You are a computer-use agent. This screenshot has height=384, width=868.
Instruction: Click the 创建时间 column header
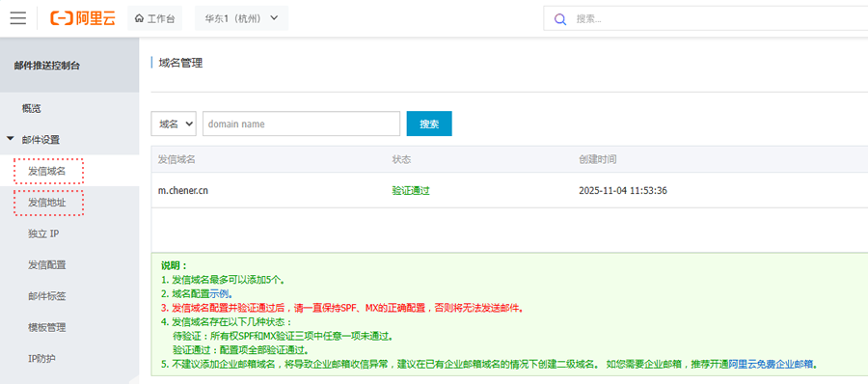click(597, 159)
